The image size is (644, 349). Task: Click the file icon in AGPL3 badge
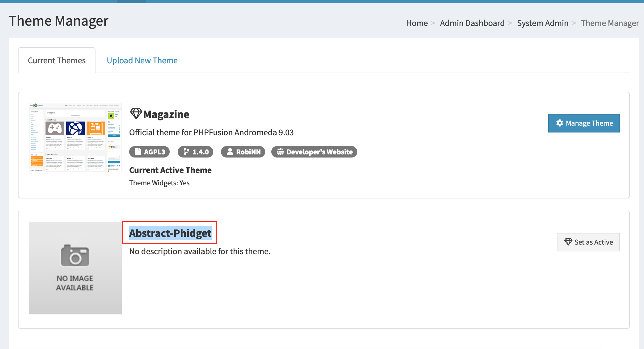coord(138,152)
